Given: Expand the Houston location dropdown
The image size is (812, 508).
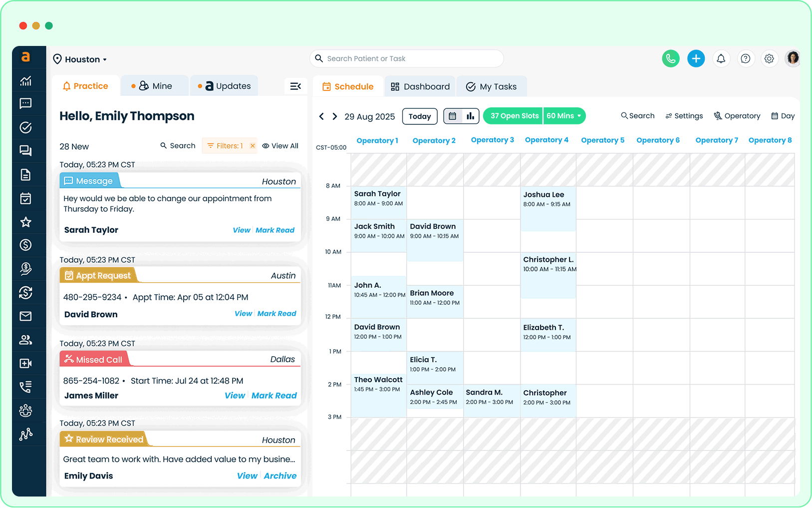Looking at the screenshot, I should (80, 59).
